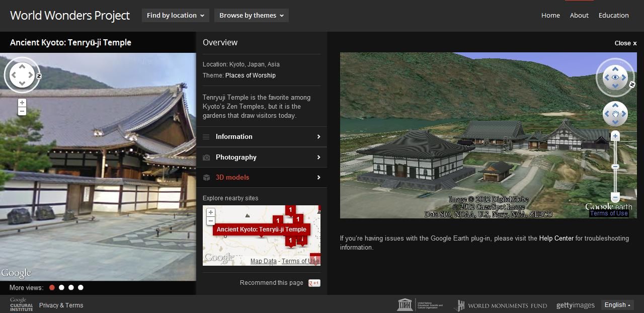
Task: Click Street View zoom out minus button
Action: pos(22,111)
